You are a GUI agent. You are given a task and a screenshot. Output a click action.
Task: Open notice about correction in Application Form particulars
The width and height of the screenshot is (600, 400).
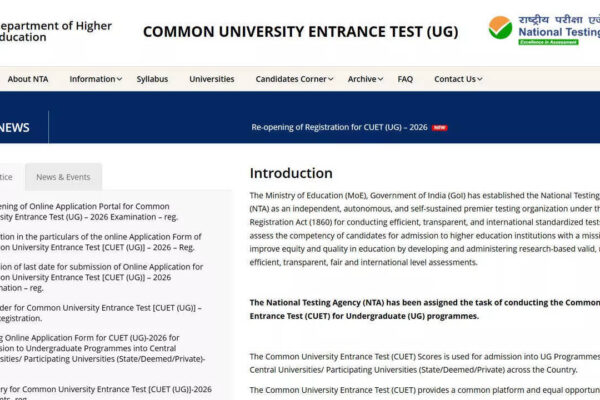click(x=100, y=242)
